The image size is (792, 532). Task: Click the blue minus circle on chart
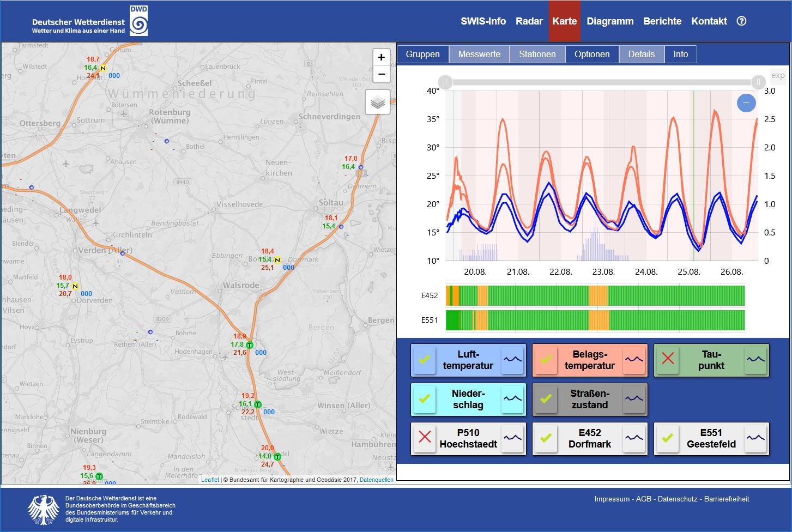point(746,103)
